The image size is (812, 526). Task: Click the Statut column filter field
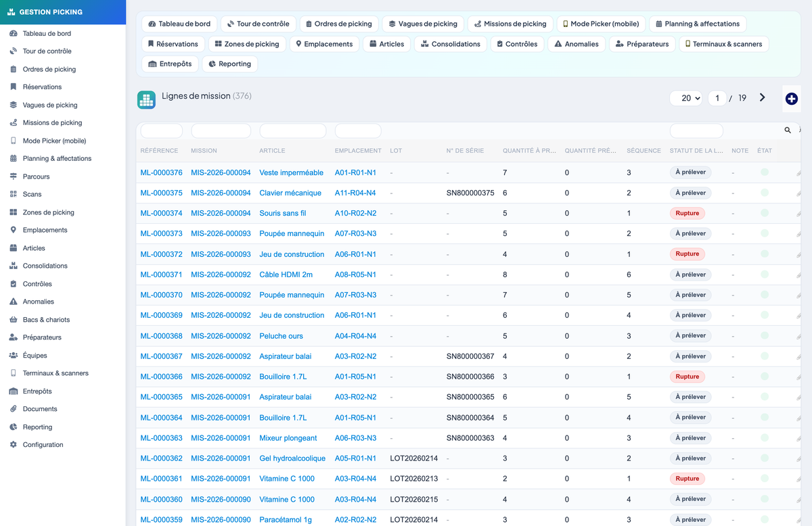click(x=696, y=130)
